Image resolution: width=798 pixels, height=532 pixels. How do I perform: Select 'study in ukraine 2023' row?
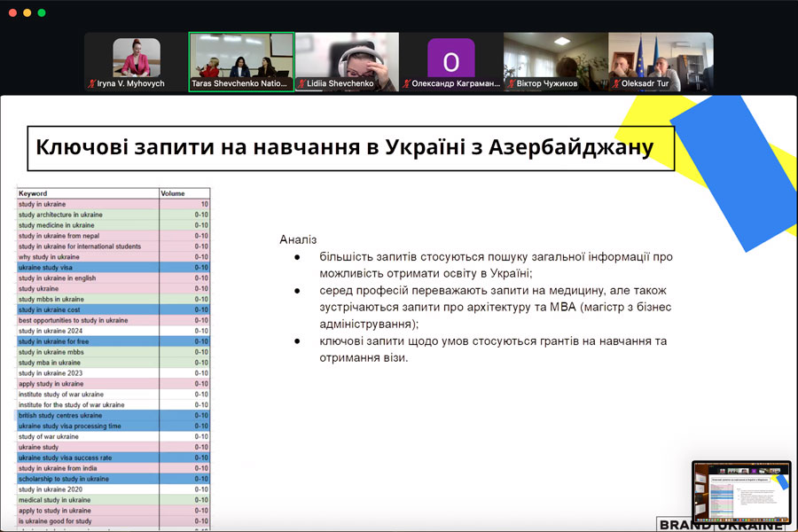pos(113,373)
